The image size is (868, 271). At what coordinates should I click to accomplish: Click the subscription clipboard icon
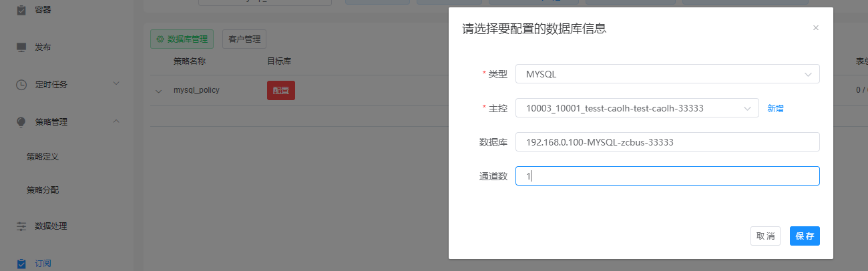tap(21, 263)
